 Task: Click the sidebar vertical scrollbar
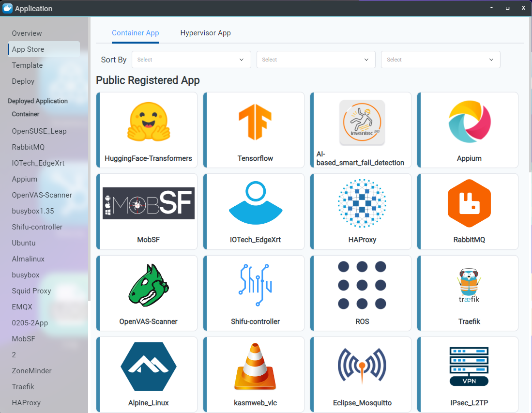coord(89,159)
